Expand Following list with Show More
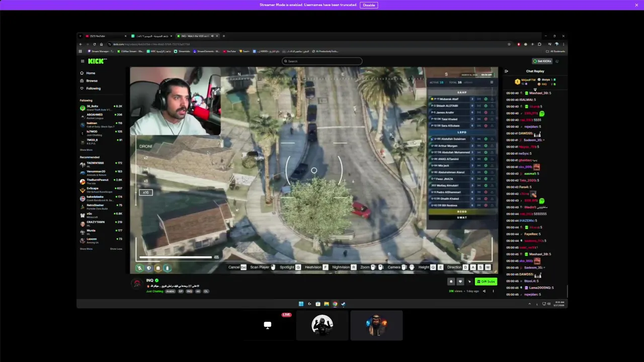Viewport: 644px width, 362px height. 86,150
